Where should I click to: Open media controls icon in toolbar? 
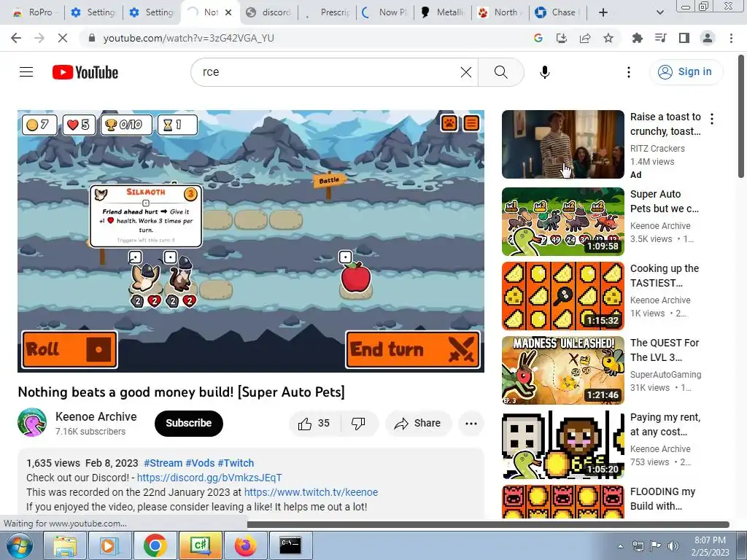pos(660,38)
